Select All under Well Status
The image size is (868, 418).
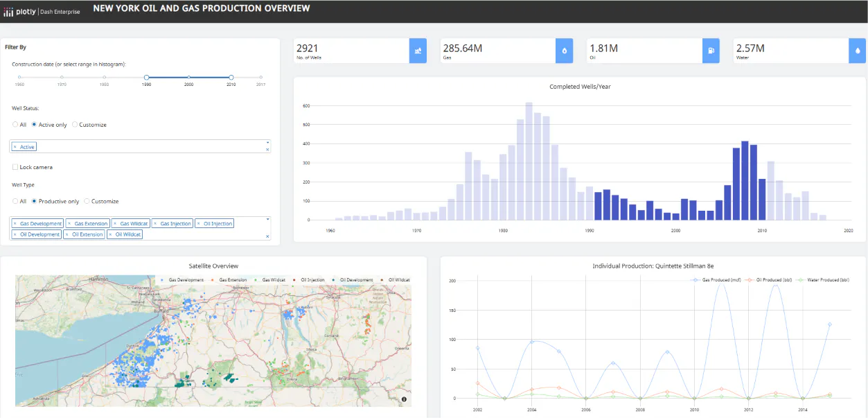[15, 125]
